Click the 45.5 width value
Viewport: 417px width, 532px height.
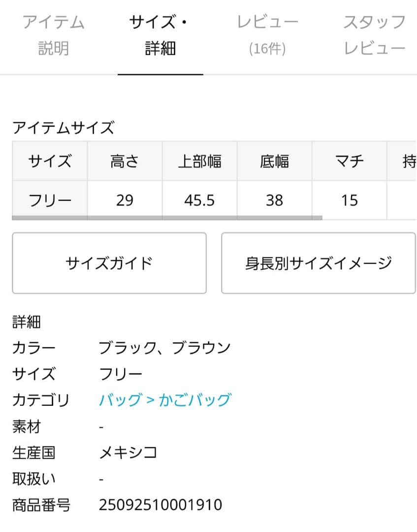pos(199,199)
